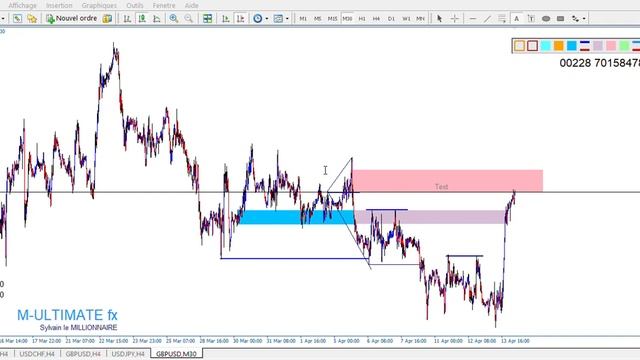Viewport: 640px width, 360px height.
Task: Open the Outils menu
Action: pyautogui.click(x=135, y=5)
